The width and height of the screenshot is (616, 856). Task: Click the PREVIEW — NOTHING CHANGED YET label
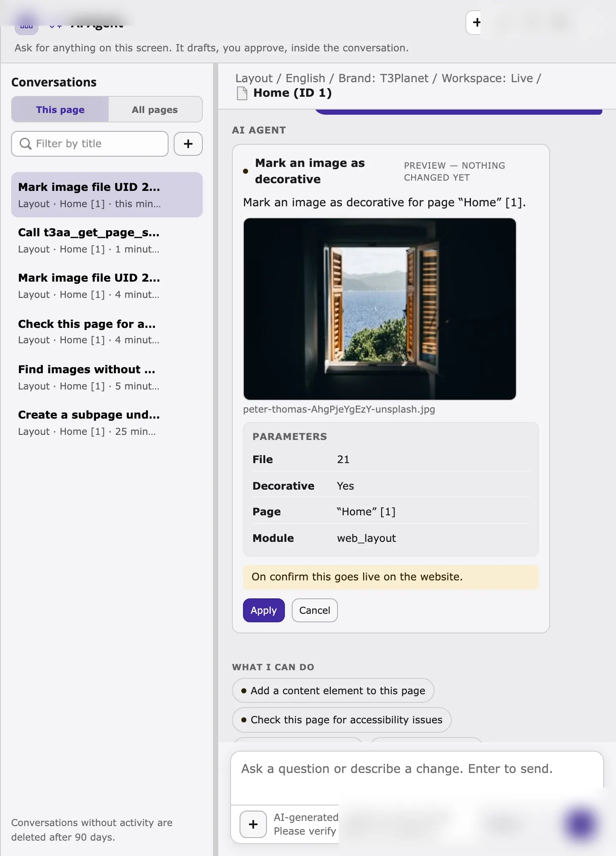[455, 171]
